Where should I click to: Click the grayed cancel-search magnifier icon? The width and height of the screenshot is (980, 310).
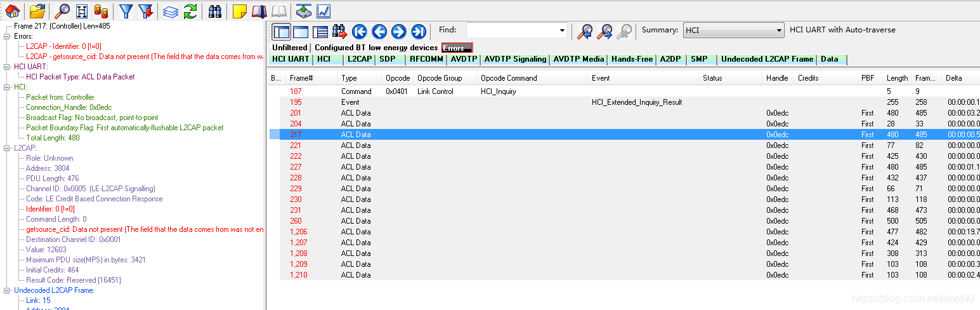[625, 31]
